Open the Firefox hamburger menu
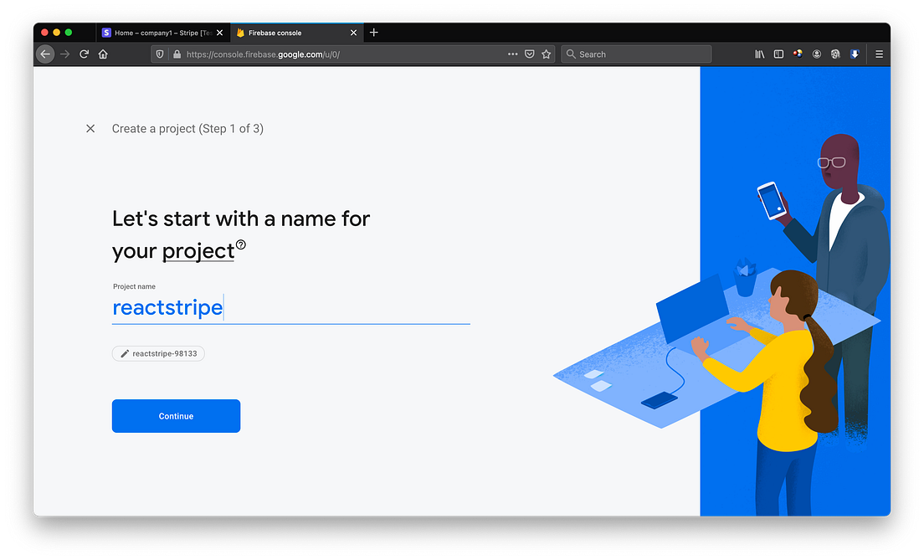924x560 pixels. 878,54
